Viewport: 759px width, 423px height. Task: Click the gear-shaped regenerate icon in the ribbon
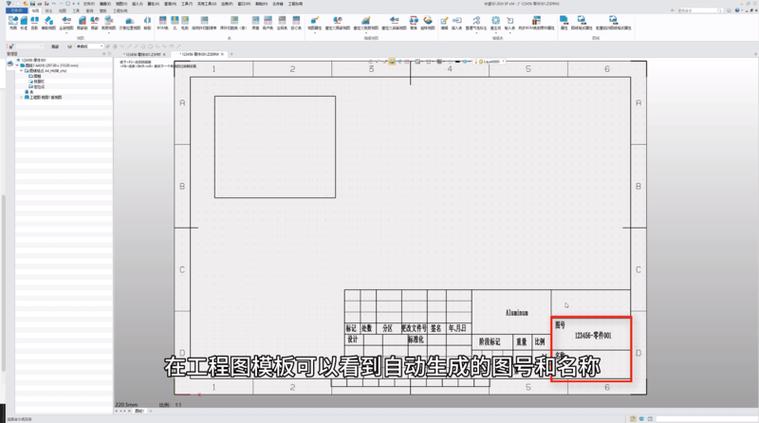pyautogui.click(x=495, y=21)
